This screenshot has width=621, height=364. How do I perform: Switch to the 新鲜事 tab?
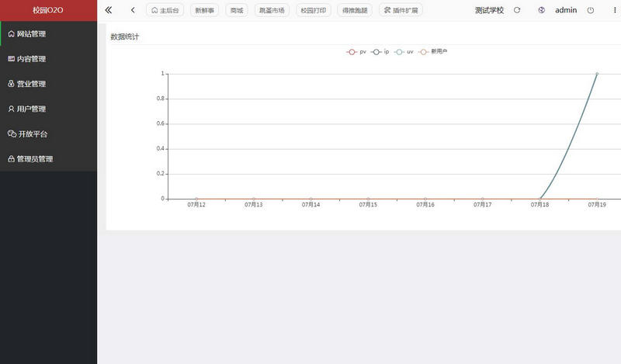[204, 10]
